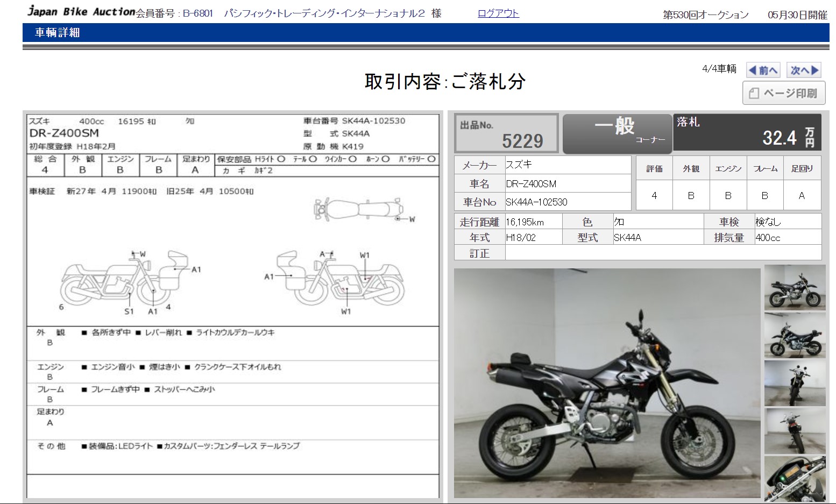Open the rear view bike thumbnail

pos(795,431)
